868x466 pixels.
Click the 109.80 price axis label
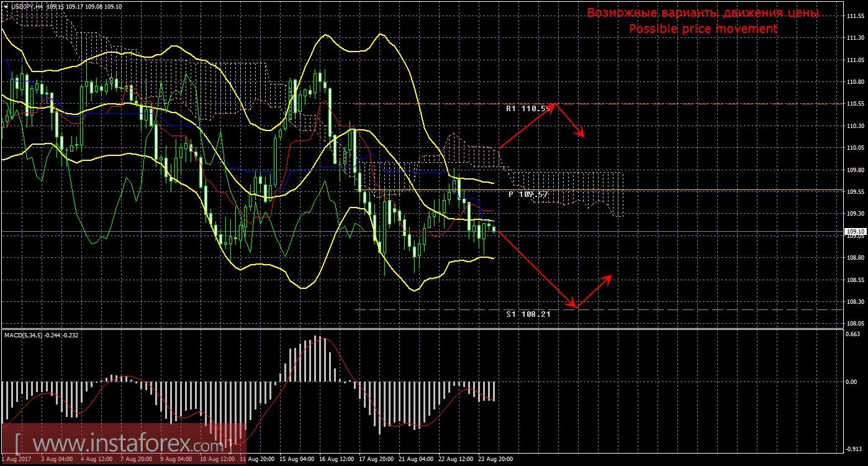(x=855, y=170)
